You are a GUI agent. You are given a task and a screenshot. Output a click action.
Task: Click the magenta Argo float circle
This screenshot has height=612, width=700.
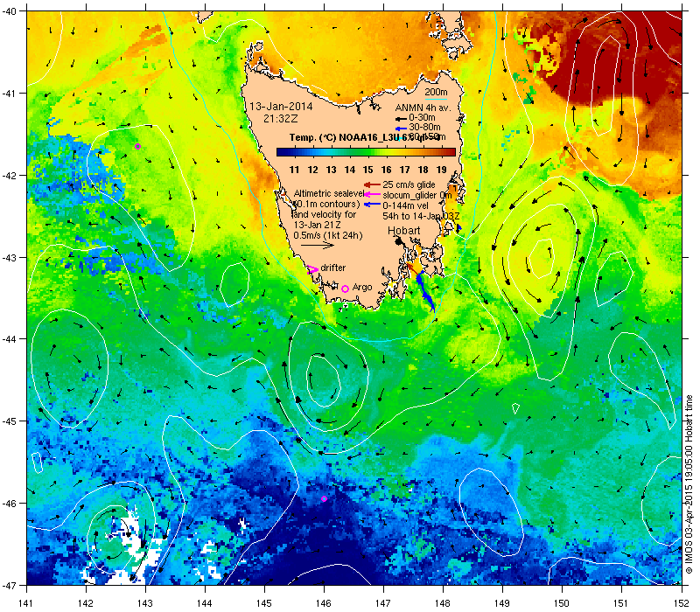click(345, 289)
